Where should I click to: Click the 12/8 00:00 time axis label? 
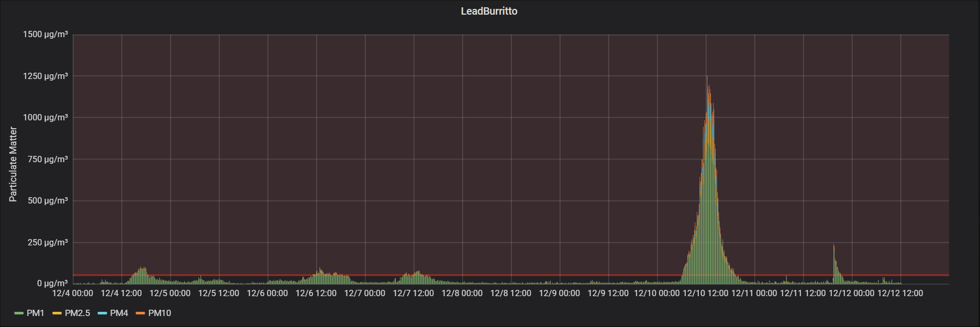click(462, 293)
